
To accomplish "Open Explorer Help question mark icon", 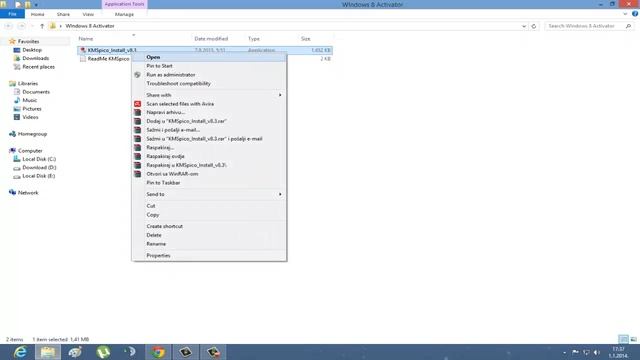I will pyautogui.click(x=635, y=14).
